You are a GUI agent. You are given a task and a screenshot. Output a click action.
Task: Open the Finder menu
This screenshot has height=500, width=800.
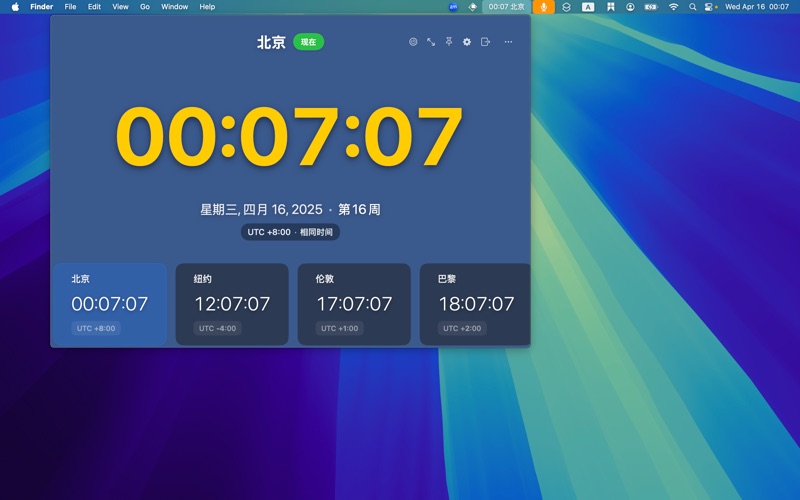[x=42, y=7]
